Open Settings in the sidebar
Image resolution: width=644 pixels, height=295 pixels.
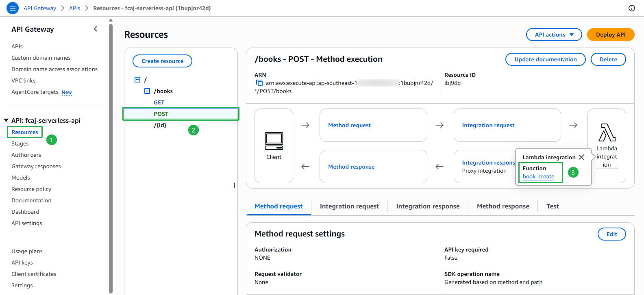(x=22, y=285)
